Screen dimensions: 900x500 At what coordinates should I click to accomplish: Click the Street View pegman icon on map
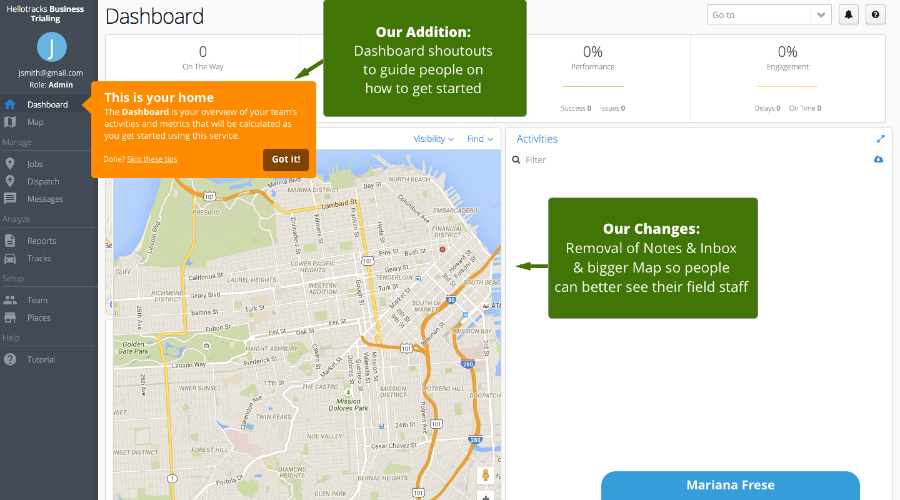486,475
